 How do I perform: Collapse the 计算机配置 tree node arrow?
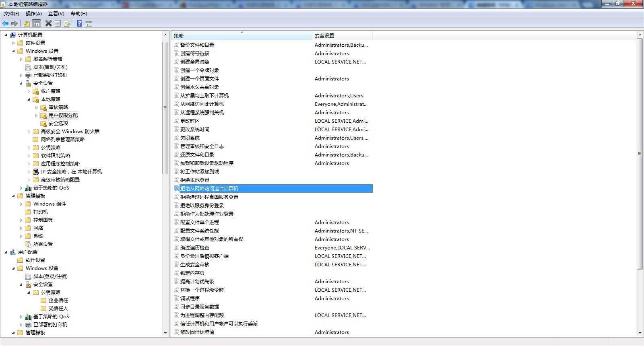coord(6,35)
